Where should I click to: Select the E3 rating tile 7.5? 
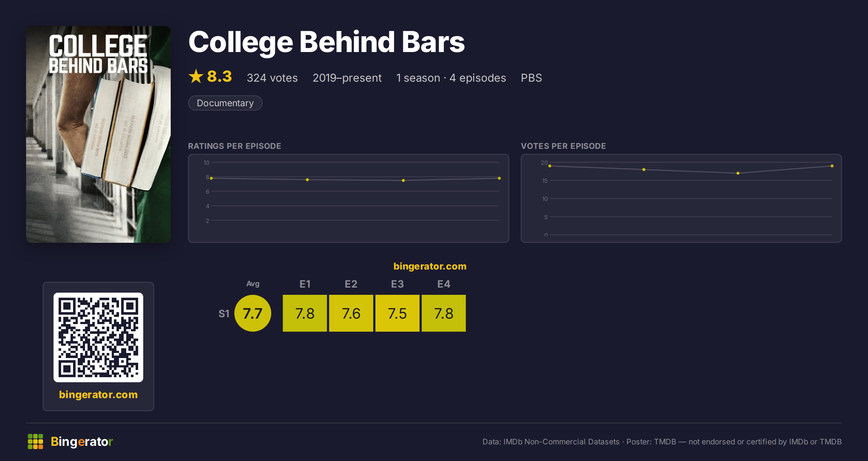(397, 313)
